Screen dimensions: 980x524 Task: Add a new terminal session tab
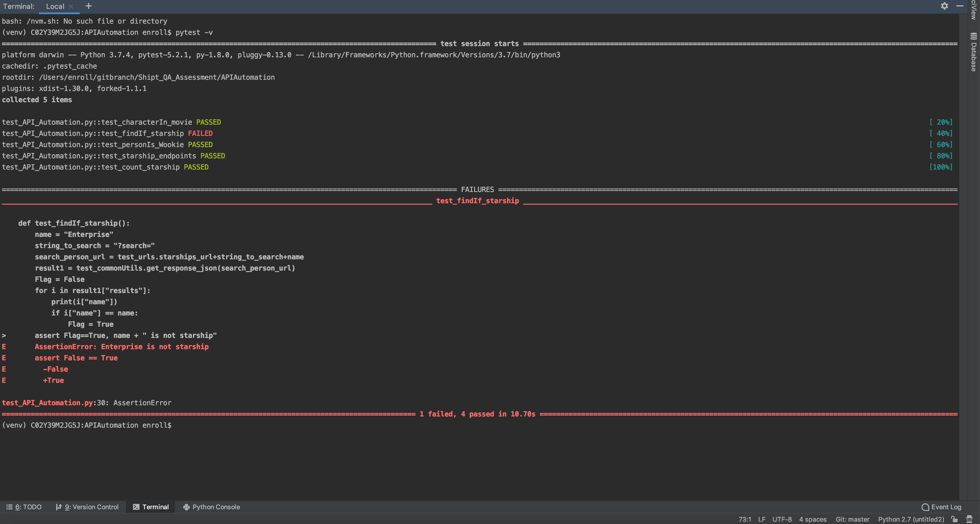tap(89, 6)
